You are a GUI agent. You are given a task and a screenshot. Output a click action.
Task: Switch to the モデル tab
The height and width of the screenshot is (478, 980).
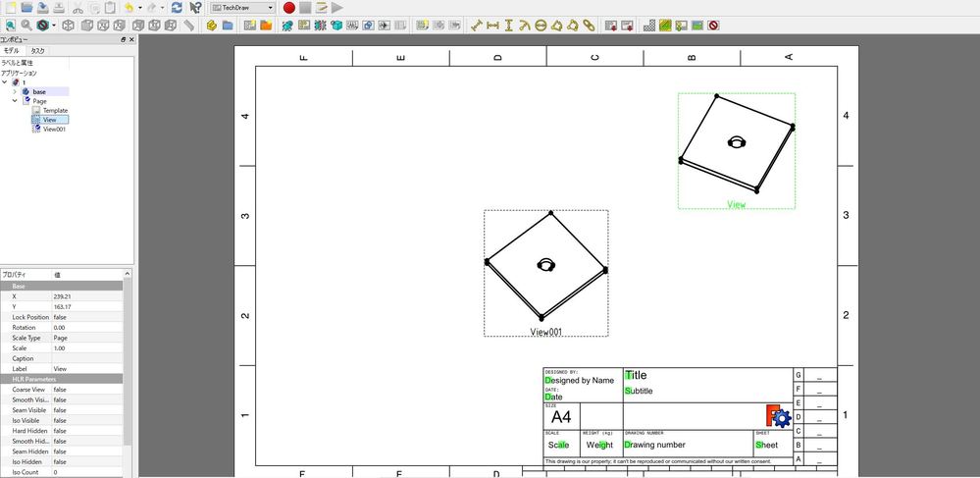tap(11, 51)
